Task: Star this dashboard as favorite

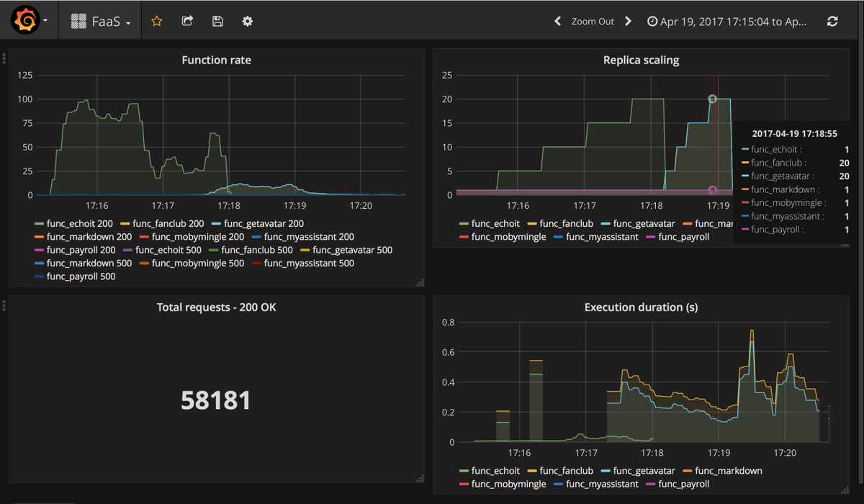Action: (156, 21)
